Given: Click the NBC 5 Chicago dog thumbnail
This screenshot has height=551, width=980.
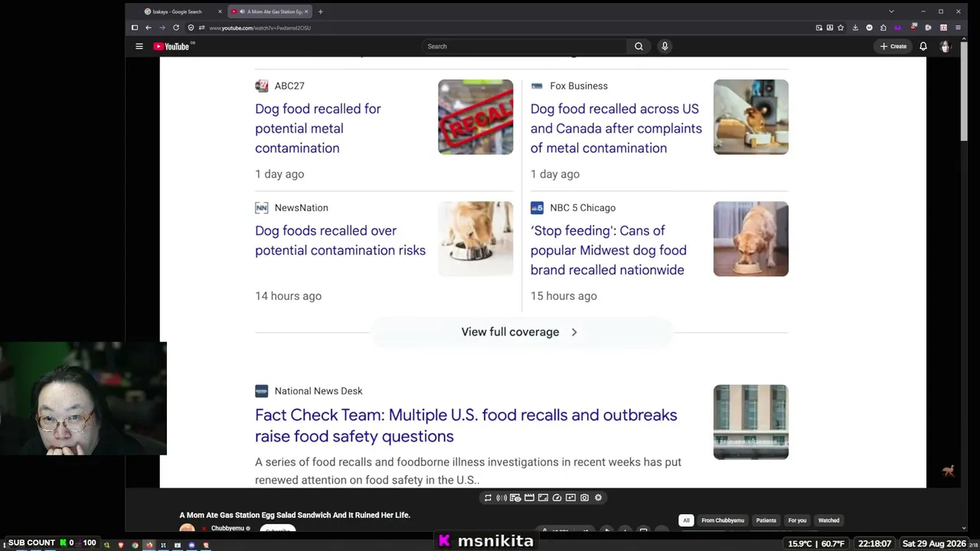Looking at the screenshot, I should [x=751, y=239].
